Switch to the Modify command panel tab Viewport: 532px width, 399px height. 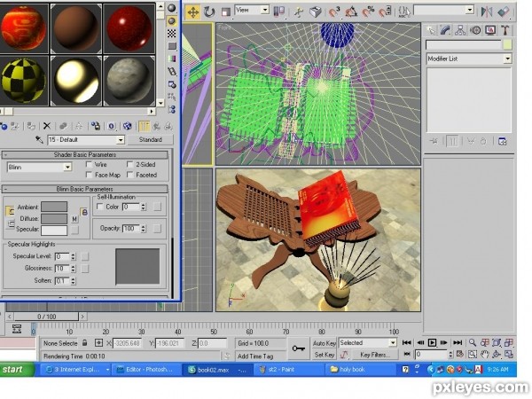445,30
